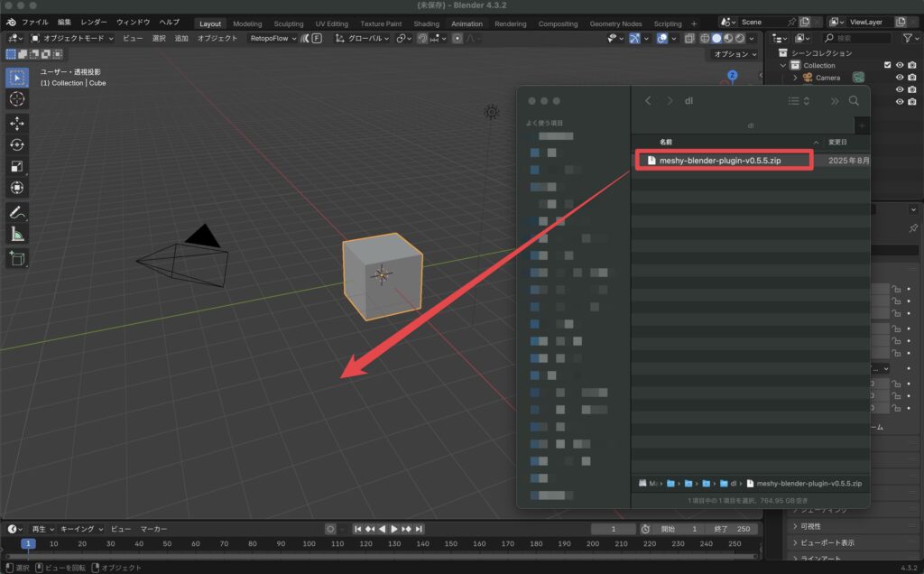Open the 編集 menu
This screenshot has height=574, width=924.
coord(64,22)
